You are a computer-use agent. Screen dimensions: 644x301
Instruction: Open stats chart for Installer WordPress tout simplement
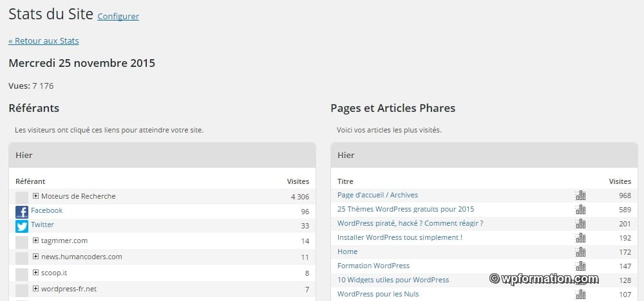[581, 238]
